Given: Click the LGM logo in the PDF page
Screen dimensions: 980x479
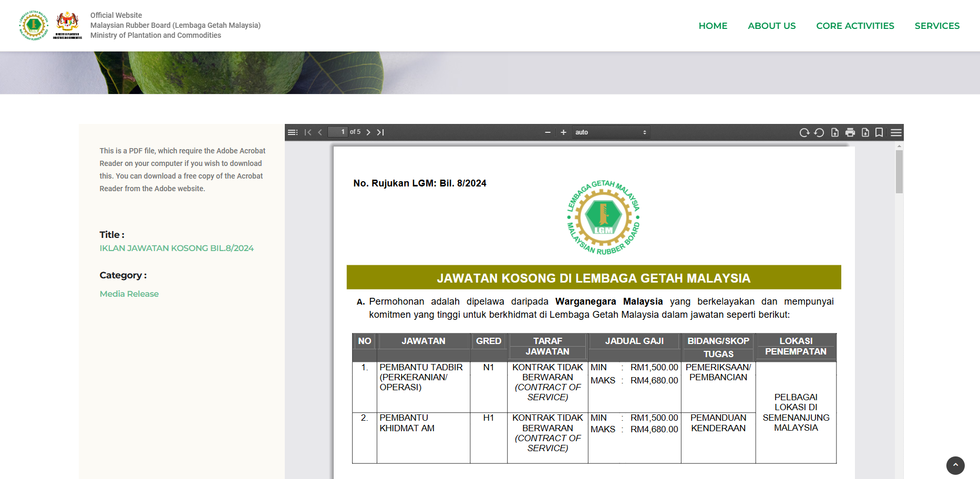Looking at the screenshot, I should 603,217.
